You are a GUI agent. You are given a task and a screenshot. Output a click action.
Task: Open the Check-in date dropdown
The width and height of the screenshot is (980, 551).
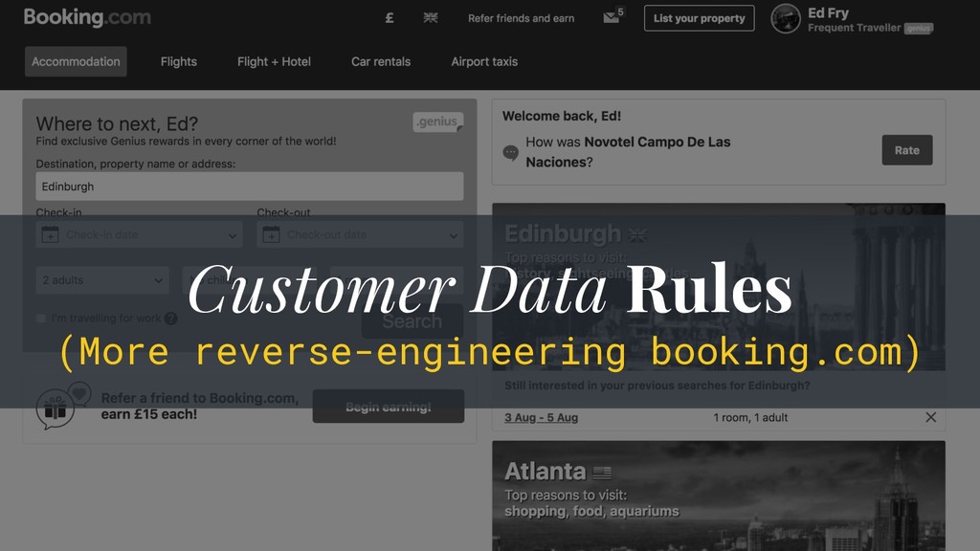139,235
